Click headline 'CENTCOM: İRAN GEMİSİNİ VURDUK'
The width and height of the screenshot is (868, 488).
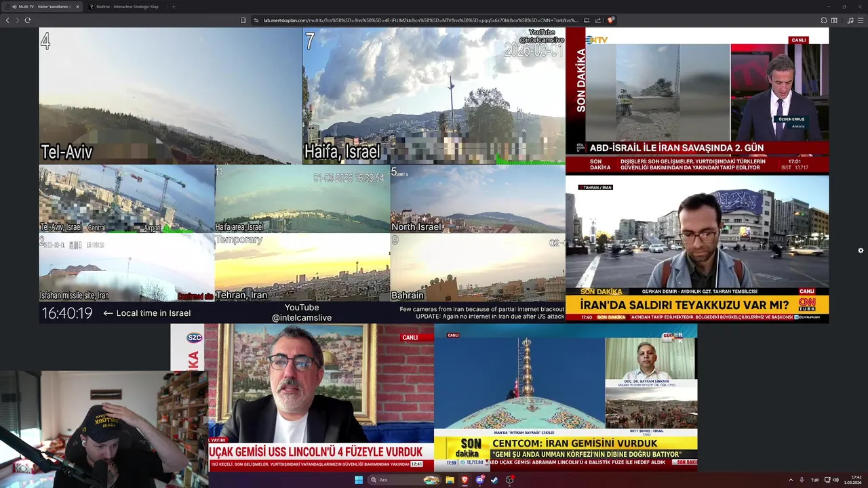click(574, 443)
